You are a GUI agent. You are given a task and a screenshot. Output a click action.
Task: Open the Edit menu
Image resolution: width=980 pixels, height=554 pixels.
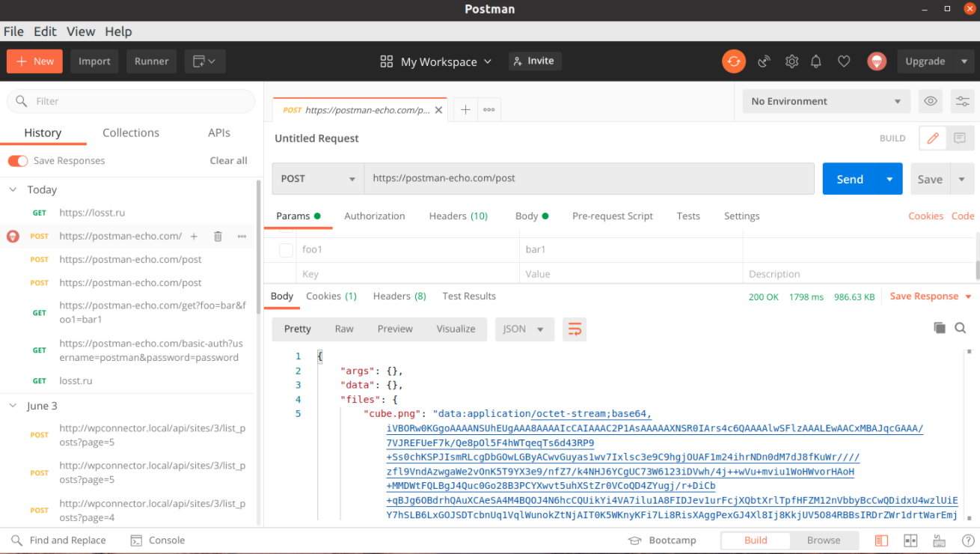click(45, 31)
